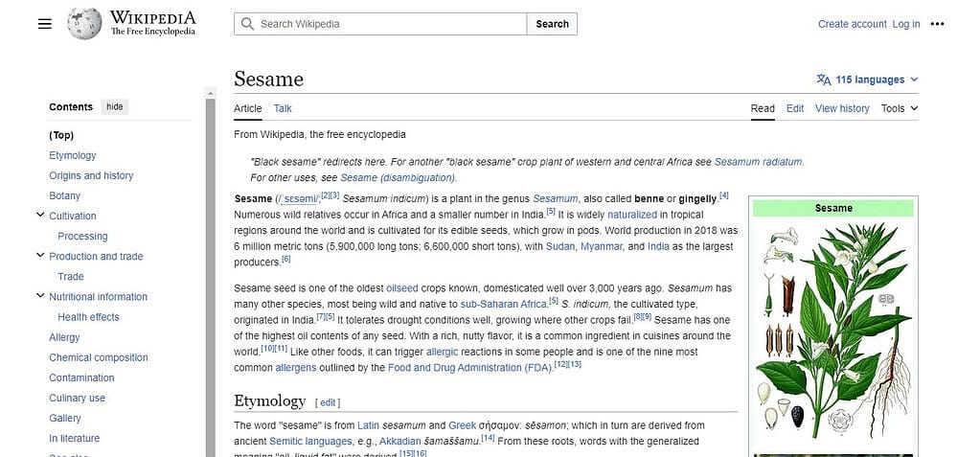Click the IPA pronunciation link

point(298,199)
